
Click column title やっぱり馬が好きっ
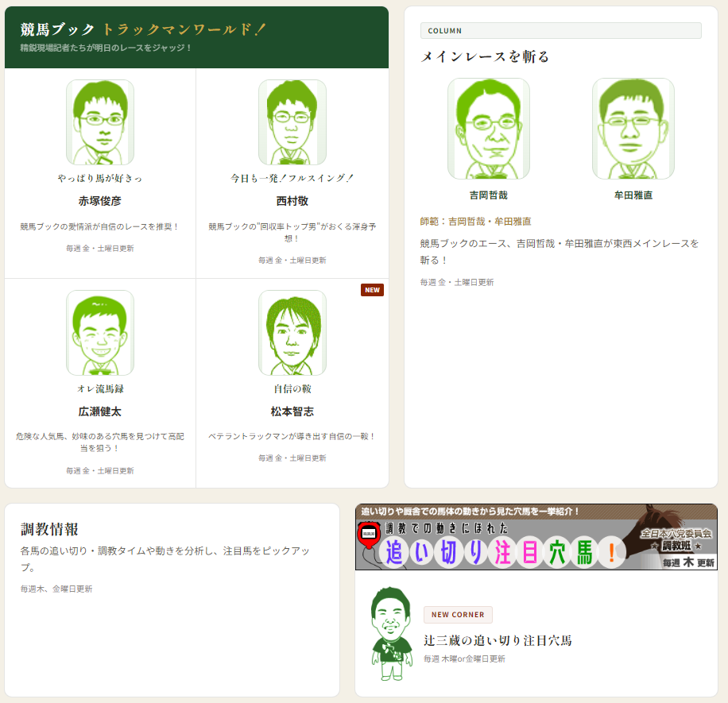(x=100, y=178)
